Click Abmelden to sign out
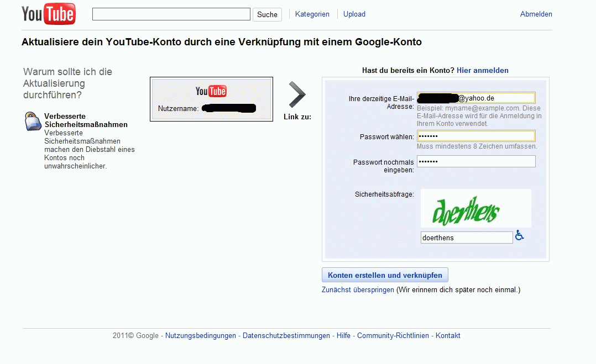596x364 pixels. [536, 14]
